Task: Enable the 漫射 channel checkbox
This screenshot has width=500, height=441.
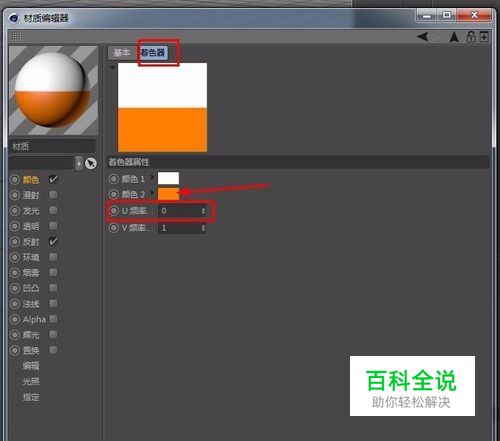Action: click(x=53, y=195)
